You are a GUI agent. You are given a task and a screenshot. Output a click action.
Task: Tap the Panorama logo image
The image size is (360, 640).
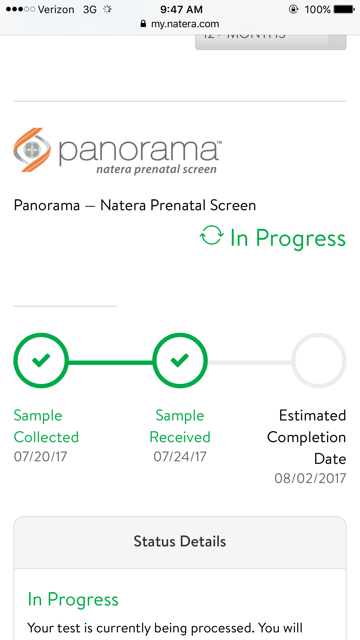click(x=118, y=151)
